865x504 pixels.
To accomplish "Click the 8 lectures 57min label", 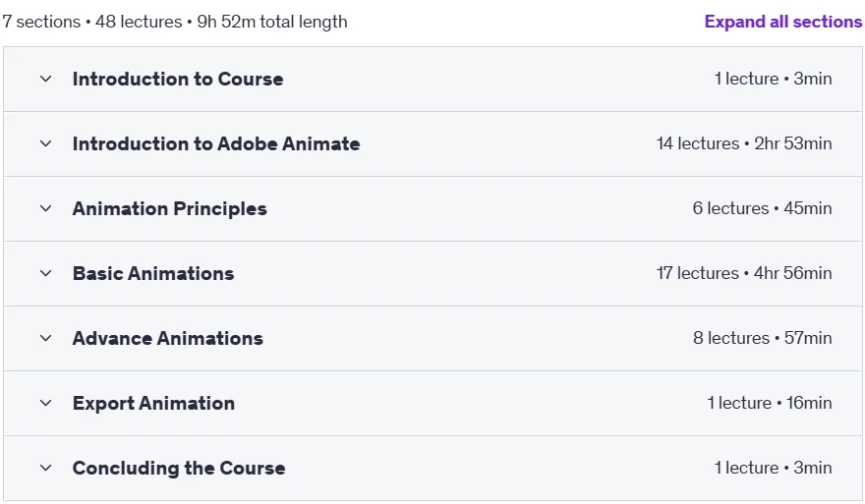I will click(x=763, y=338).
